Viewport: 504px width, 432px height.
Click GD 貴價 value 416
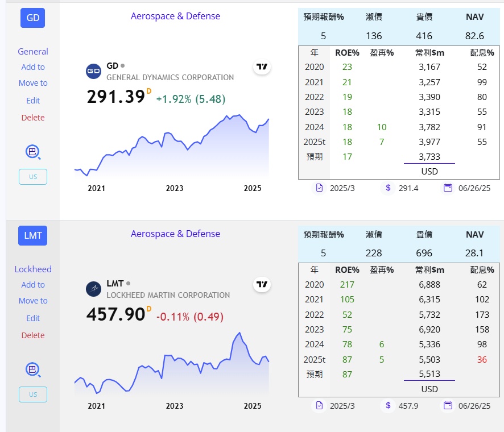424,36
